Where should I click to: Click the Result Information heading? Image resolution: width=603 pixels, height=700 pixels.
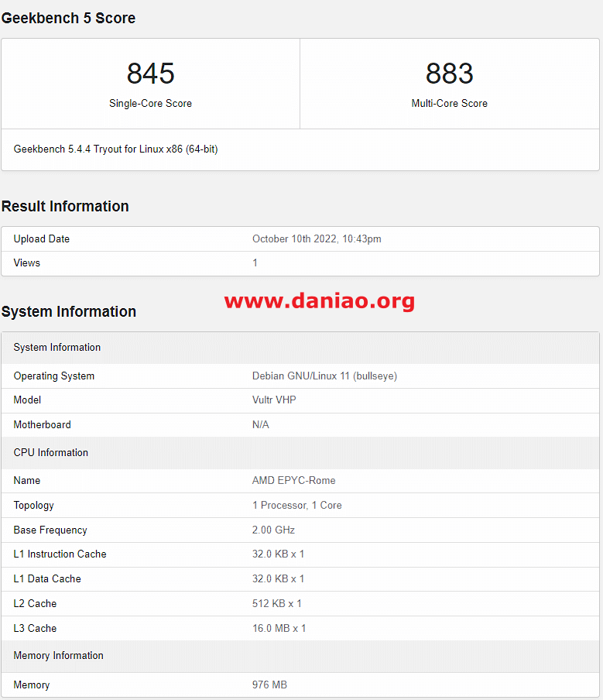click(x=65, y=206)
